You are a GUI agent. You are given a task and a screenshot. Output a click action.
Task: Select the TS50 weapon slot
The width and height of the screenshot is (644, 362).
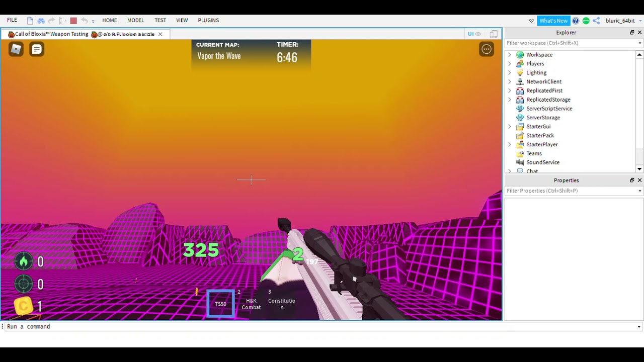pyautogui.click(x=221, y=304)
